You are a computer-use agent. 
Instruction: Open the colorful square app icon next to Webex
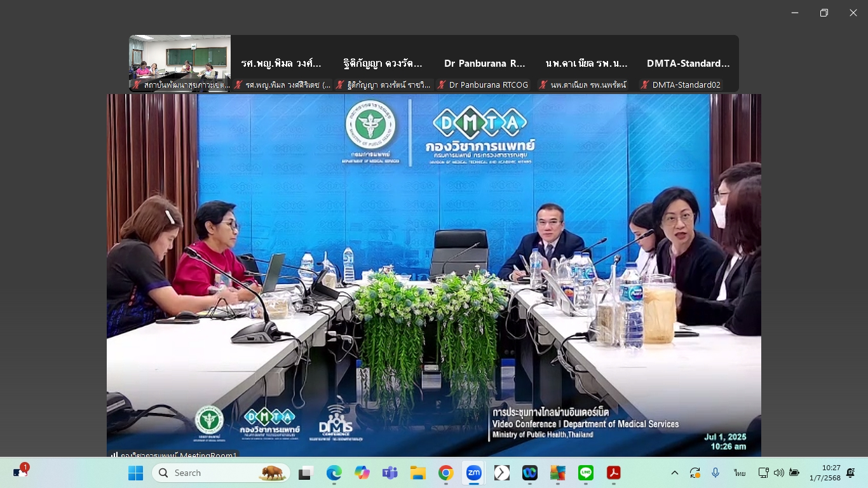point(557,473)
